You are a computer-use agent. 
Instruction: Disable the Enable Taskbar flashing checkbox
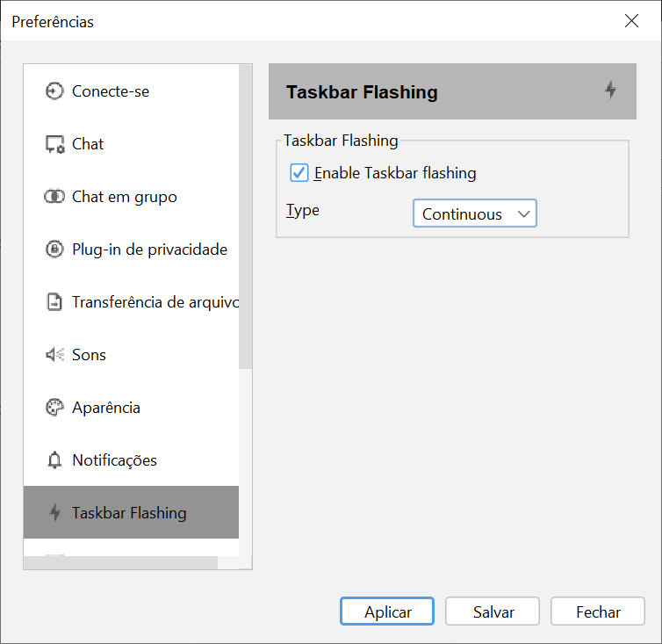pyautogui.click(x=299, y=173)
